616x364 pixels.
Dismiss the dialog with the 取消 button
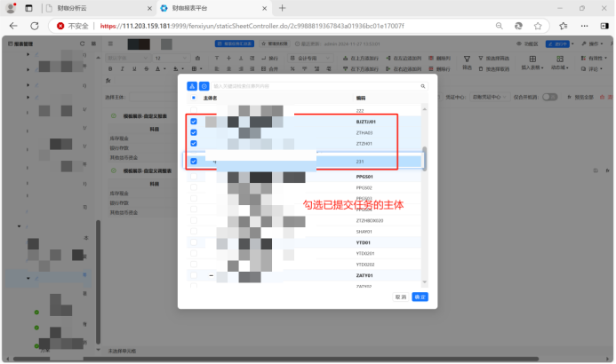pos(401,297)
